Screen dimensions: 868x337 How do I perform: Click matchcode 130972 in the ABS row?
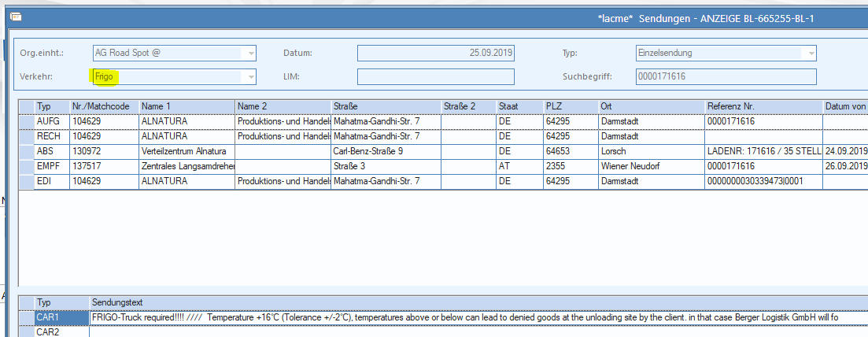pyautogui.click(x=104, y=151)
